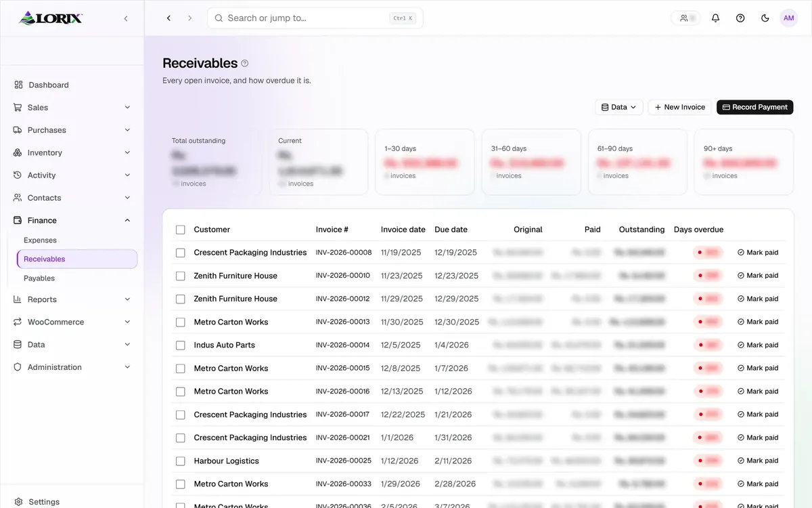
Task: Open Payables under Finance
Action: point(39,278)
